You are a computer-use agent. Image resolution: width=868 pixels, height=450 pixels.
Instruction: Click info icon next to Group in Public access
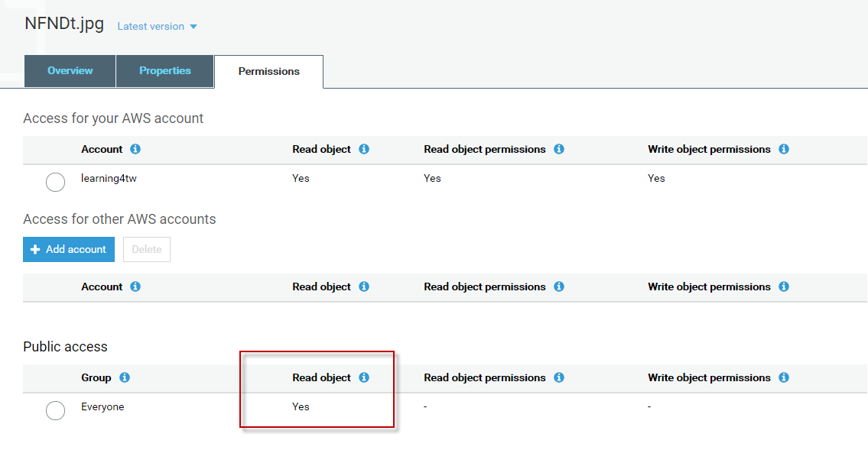click(125, 377)
